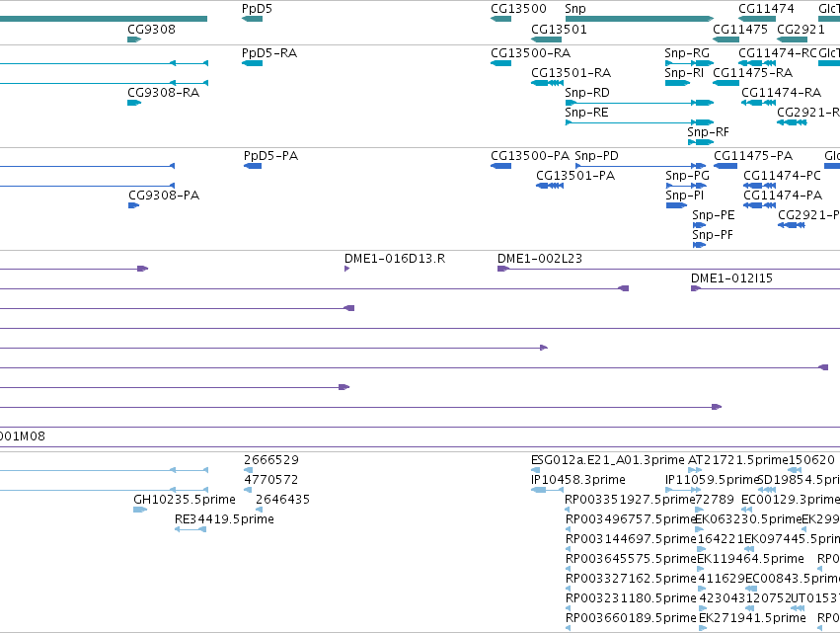Click the Snp-PF protein label

[x=713, y=235]
